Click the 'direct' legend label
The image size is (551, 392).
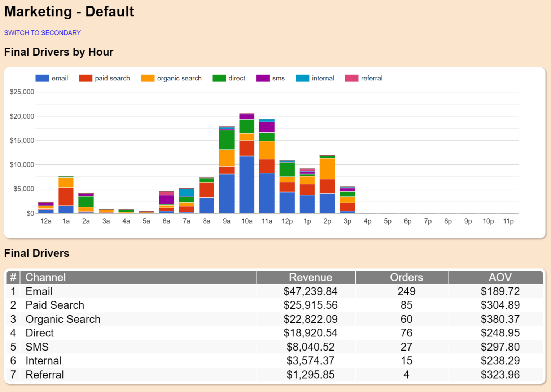click(237, 78)
